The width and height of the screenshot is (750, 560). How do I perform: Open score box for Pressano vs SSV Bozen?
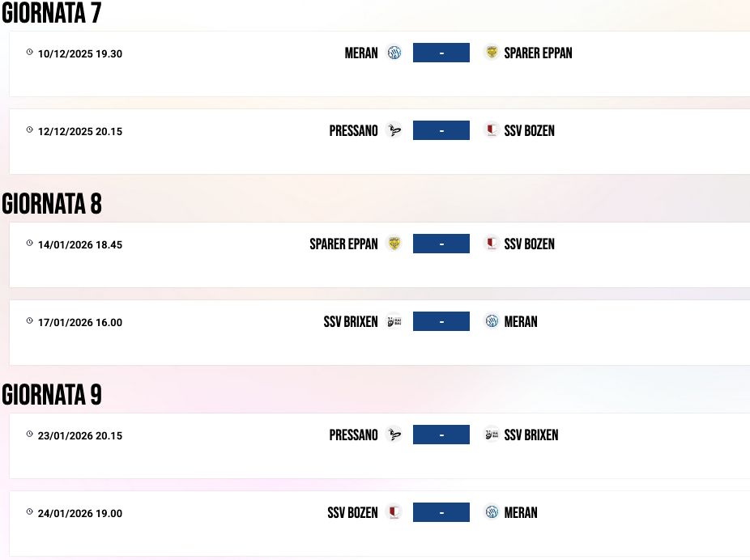click(x=441, y=130)
